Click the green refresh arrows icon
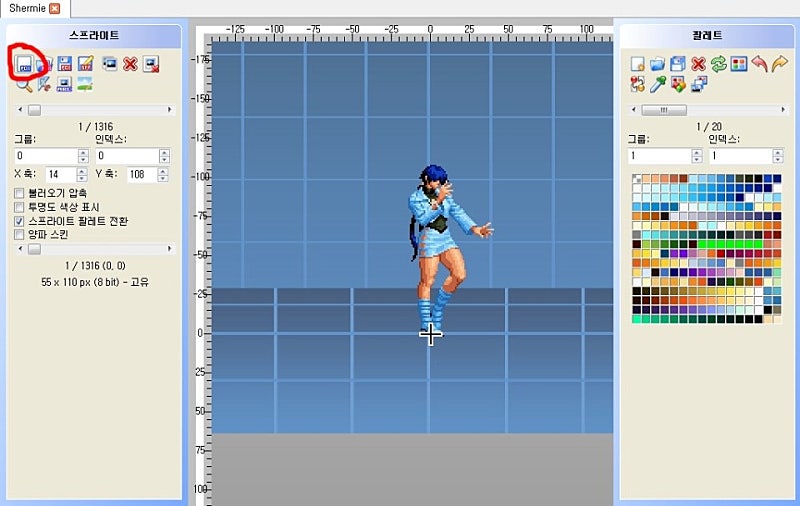This screenshot has height=506, width=800. point(718,64)
